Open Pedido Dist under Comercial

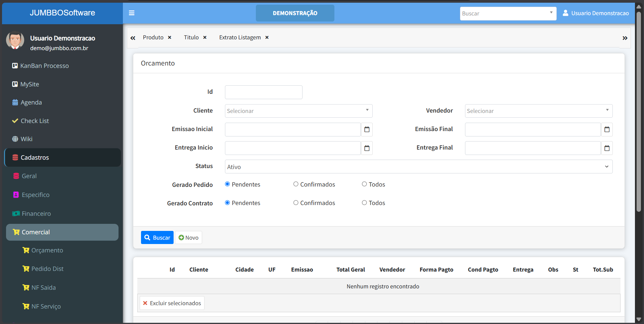coord(47,269)
